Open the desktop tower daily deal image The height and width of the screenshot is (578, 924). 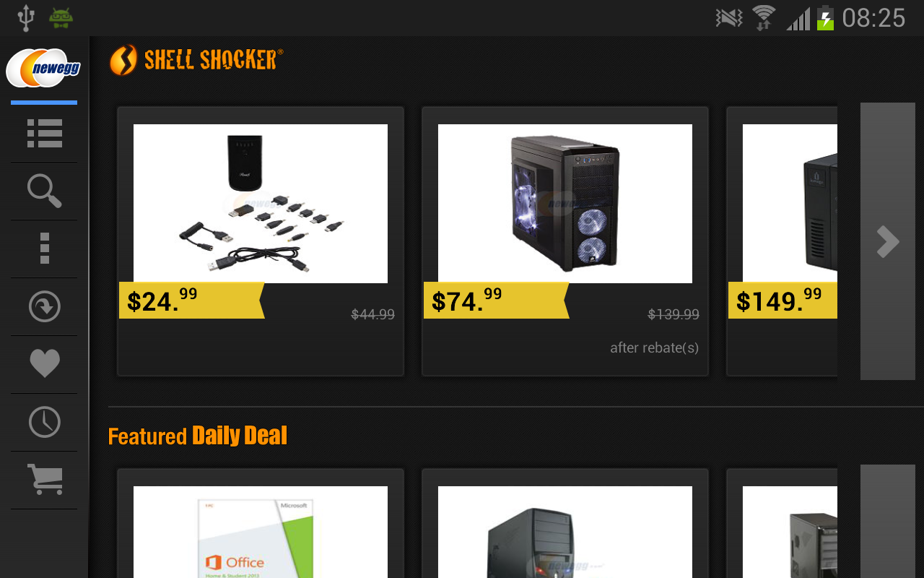565,532
